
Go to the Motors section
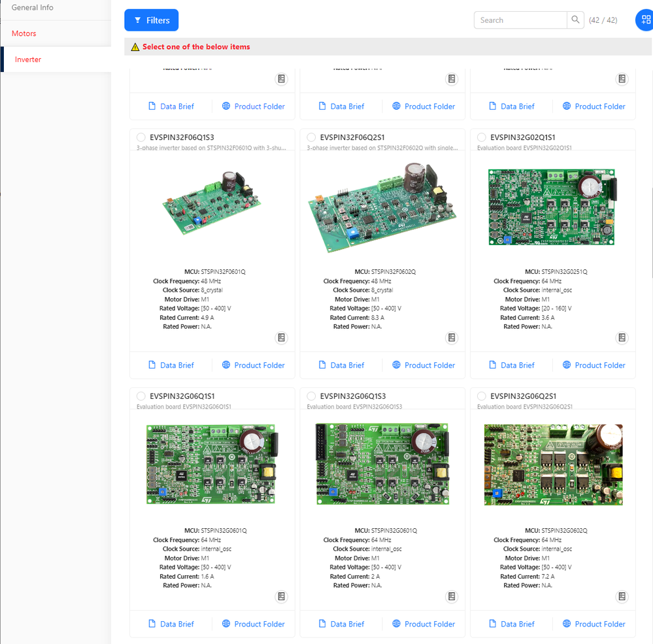click(24, 33)
